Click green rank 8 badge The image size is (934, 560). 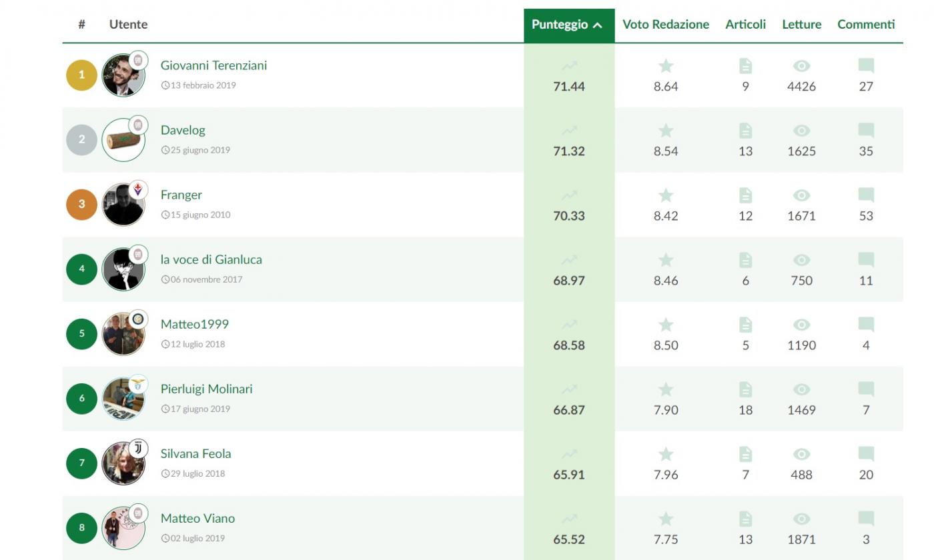click(x=82, y=527)
